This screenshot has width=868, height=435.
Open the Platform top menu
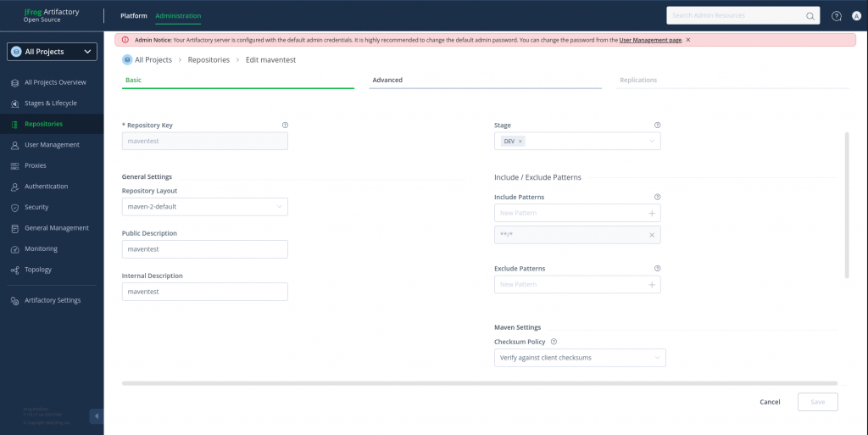click(x=133, y=16)
